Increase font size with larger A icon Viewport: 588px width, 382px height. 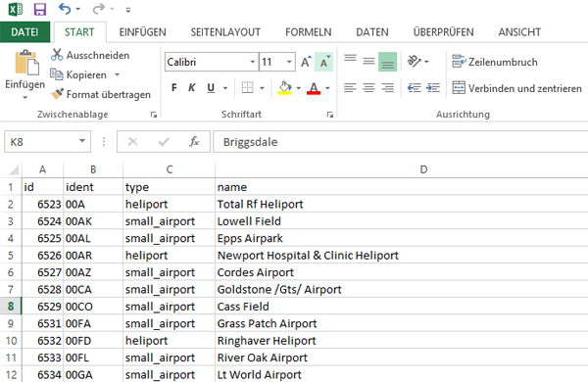306,62
